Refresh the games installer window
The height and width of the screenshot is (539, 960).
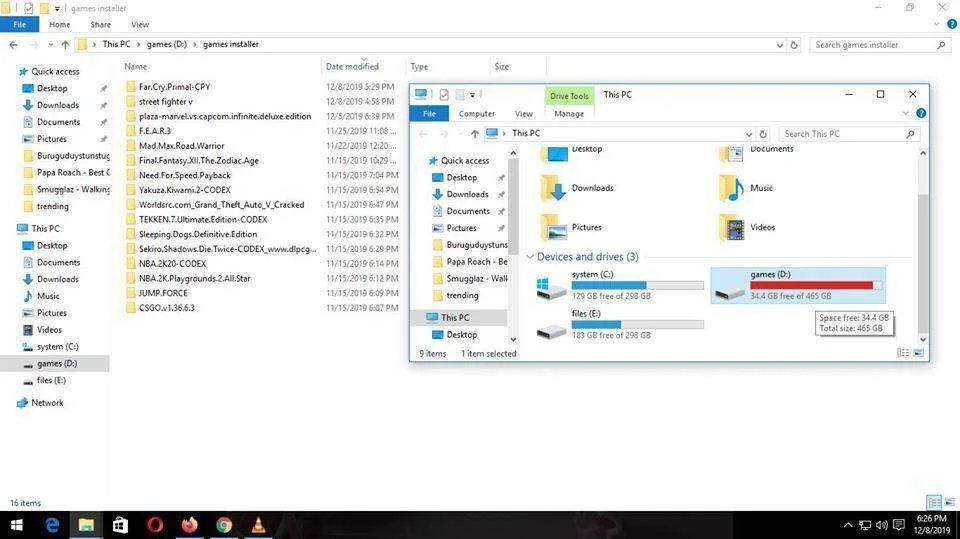pos(794,45)
